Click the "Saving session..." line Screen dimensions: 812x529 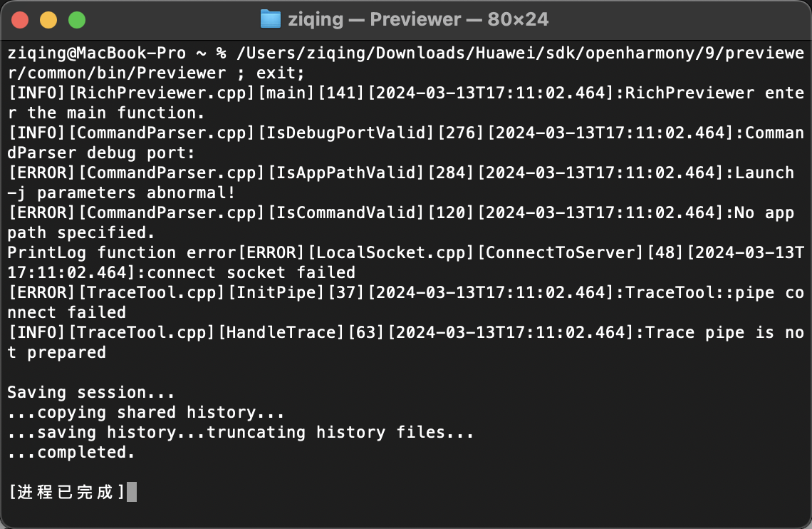[x=77, y=392]
